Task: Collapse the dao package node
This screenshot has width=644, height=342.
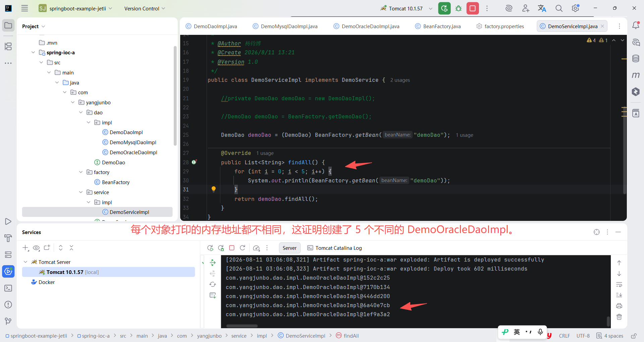Action: coord(80,112)
